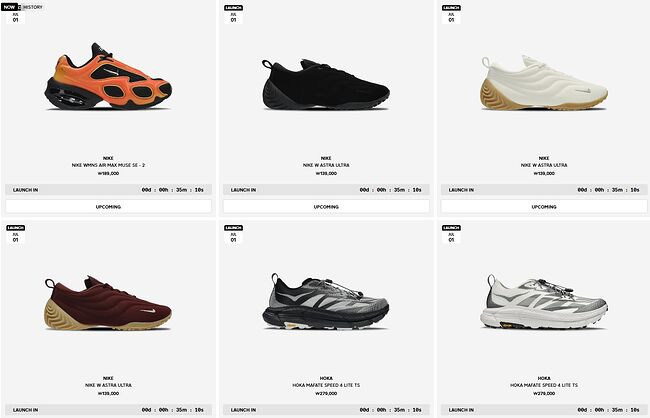Click UPCOMING button under Air Max Muse
The image size is (650, 418).
point(108,207)
